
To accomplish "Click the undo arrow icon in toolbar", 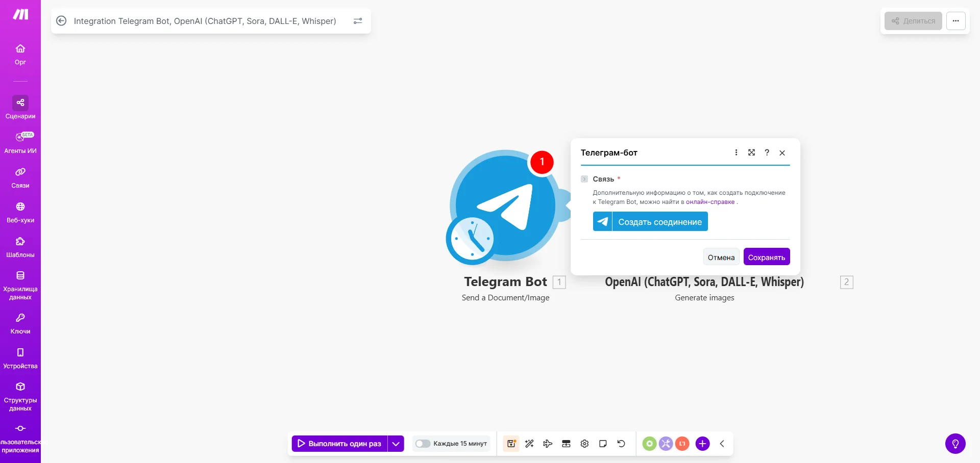I will [x=621, y=444].
